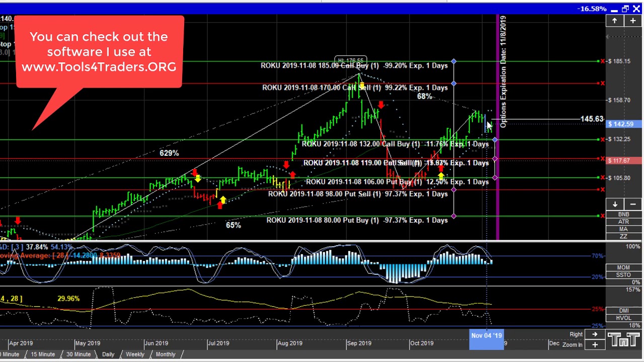644x362 pixels.
Task: Shift chart right with the Right arrow button
Action: [595, 335]
